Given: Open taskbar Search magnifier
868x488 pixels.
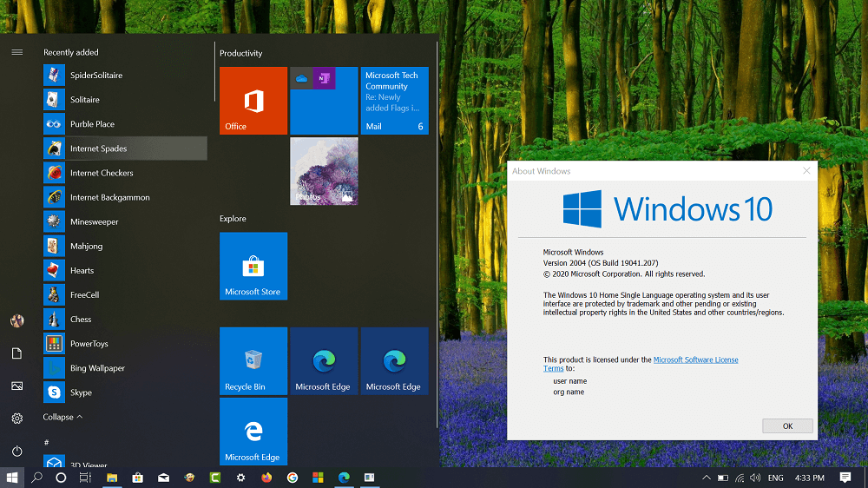Looking at the screenshot, I should pos(36,477).
